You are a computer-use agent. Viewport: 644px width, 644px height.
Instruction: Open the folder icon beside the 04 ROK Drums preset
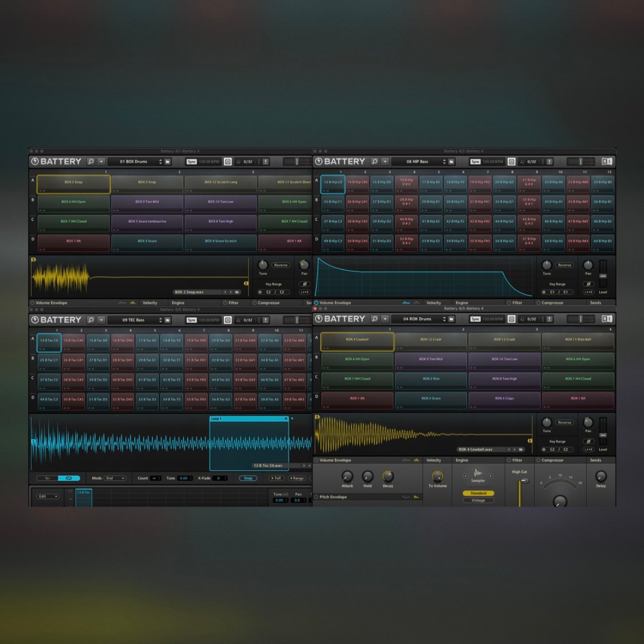tap(452, 319)
